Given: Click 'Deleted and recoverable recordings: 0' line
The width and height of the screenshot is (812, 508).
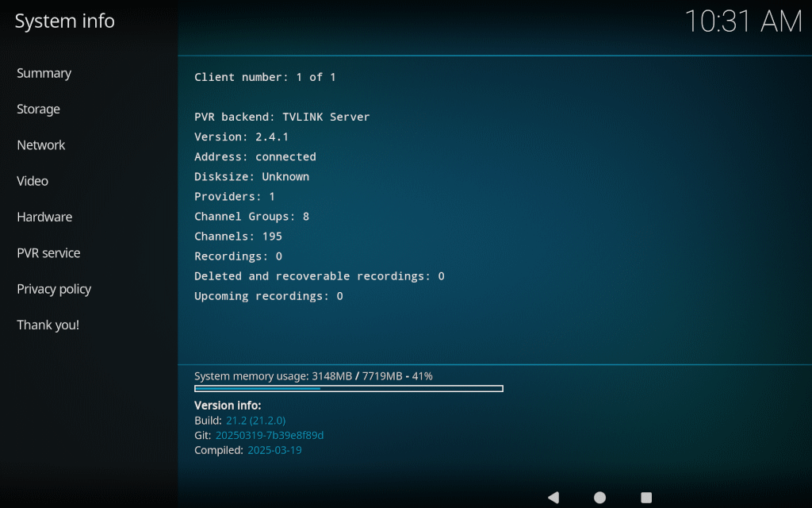Looking at the screenshot, I should (x=320, y=276).
